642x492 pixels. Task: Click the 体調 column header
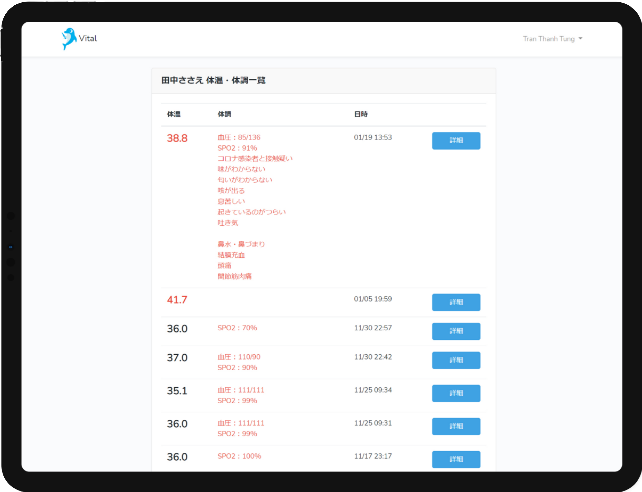click(225, 114)
